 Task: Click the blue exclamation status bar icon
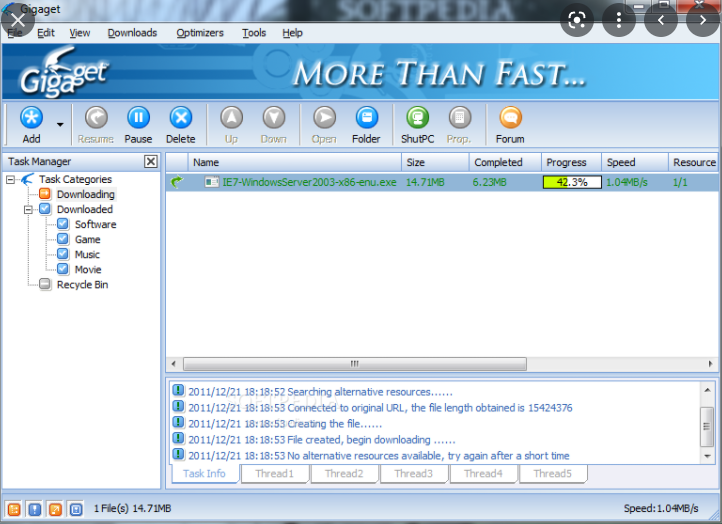35,509
